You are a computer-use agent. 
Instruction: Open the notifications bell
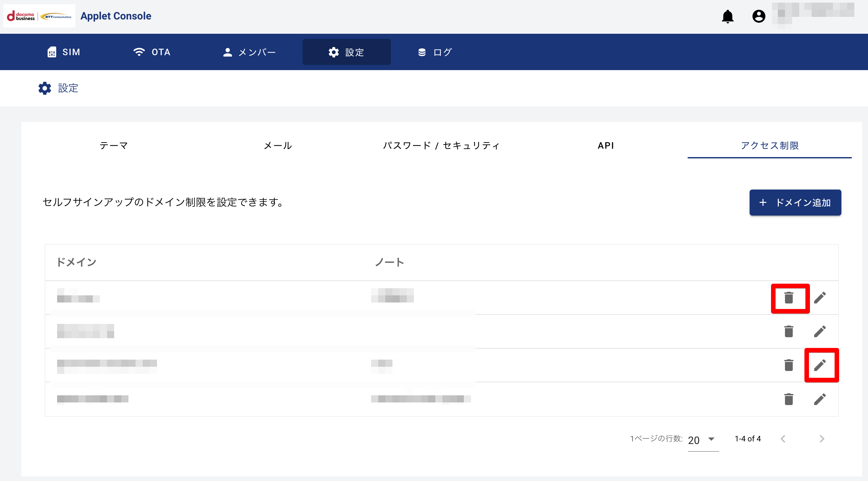click(x=728, y=16)
